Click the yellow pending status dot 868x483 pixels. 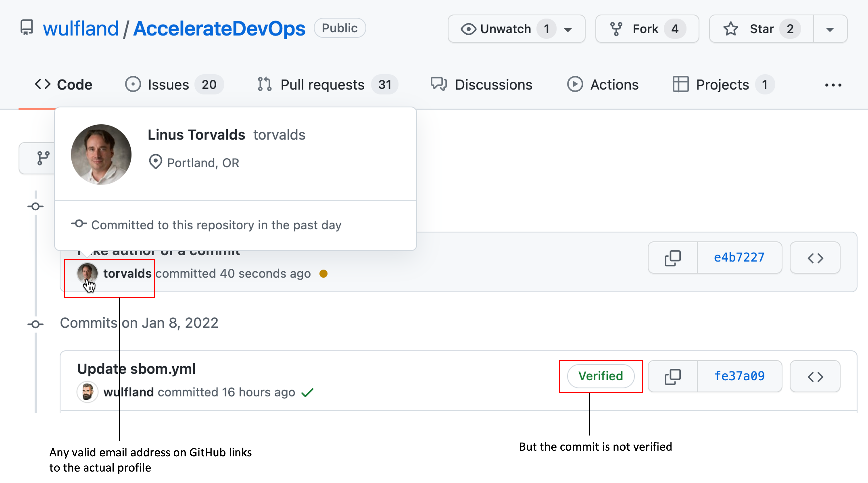pos(323,274)
